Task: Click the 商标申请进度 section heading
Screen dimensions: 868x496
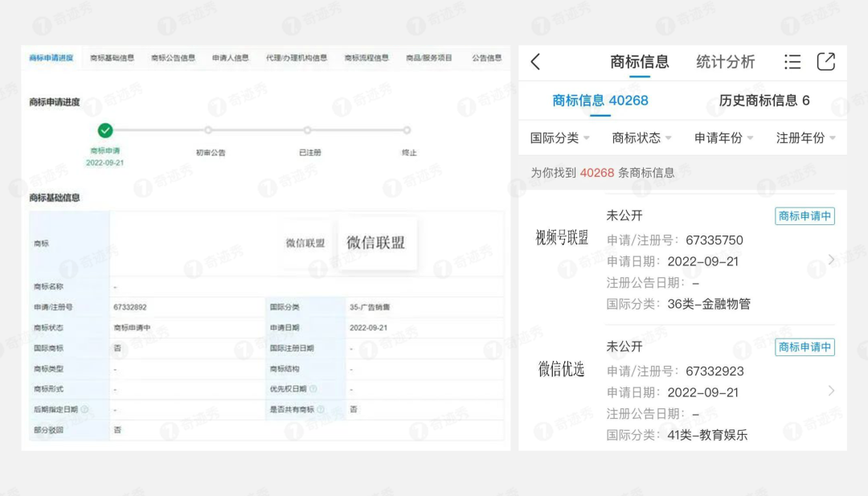Action: pyautogui.click(x=55, y=102)
